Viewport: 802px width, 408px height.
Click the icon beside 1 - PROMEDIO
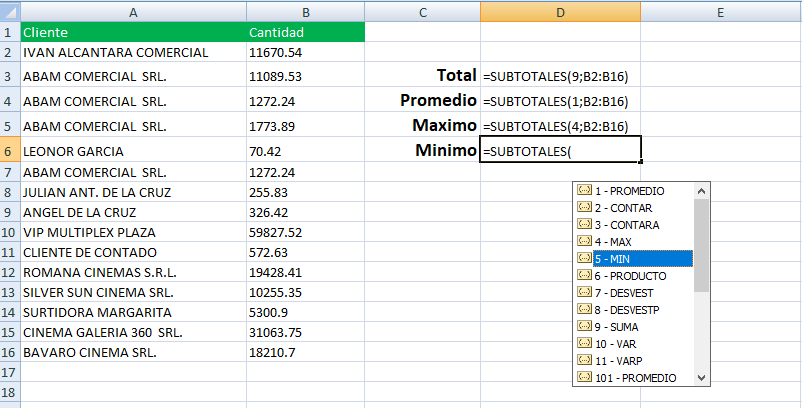click(x=584, y=190)
